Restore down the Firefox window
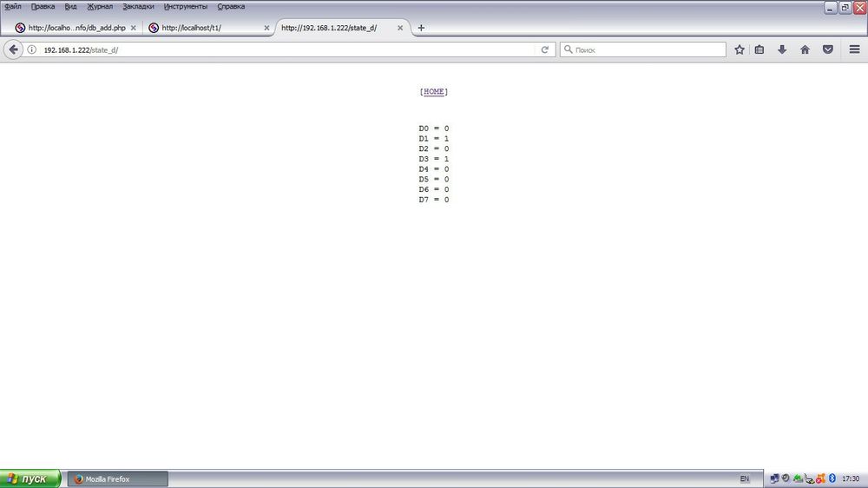This screenshot has height=488, width=868. 845,8
